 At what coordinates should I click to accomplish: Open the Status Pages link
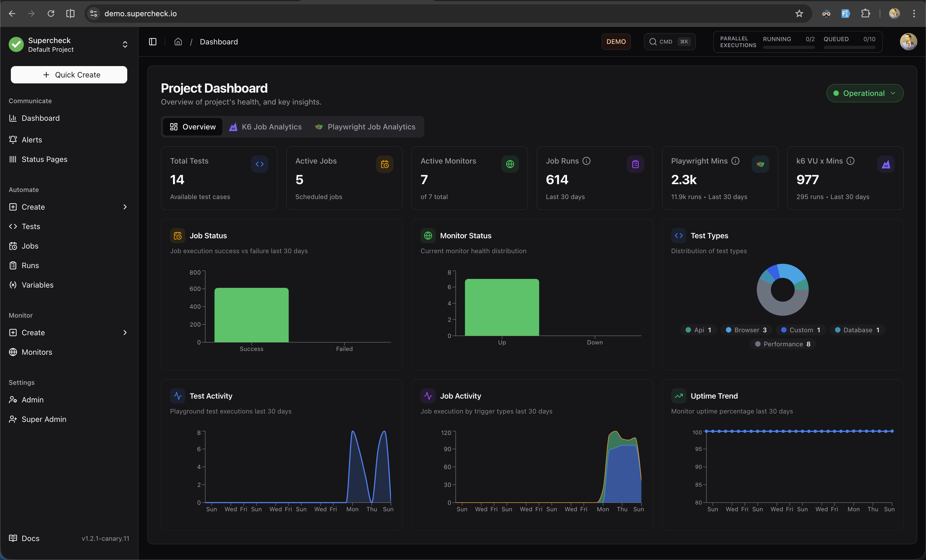coord(44,159)
